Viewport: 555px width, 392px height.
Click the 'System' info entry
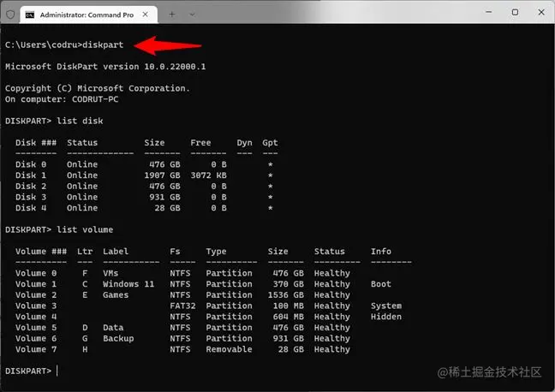tap(386, 306)
